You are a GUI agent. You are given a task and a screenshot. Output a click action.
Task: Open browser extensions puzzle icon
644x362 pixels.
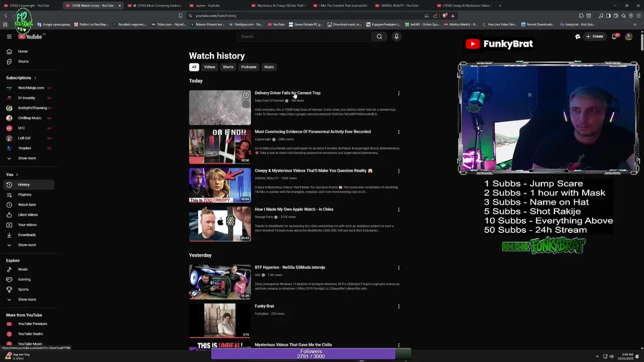tap(581, 16)
